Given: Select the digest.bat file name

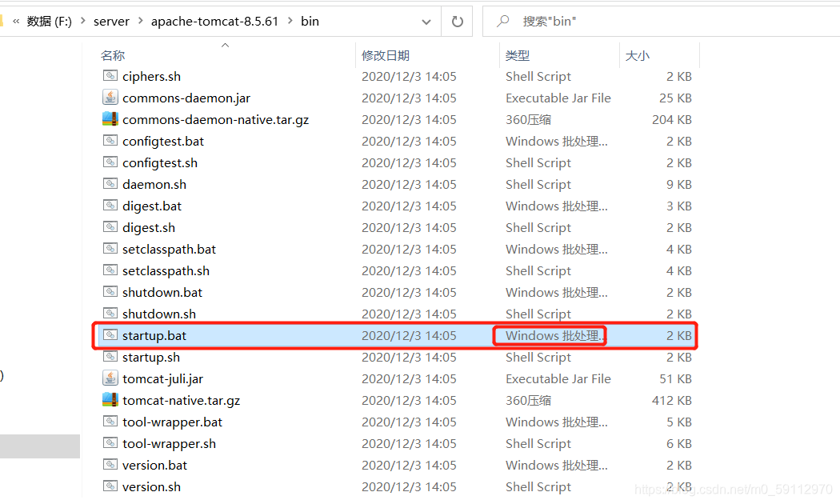Looking at the screenshot, I should click(x=152, y=206).
